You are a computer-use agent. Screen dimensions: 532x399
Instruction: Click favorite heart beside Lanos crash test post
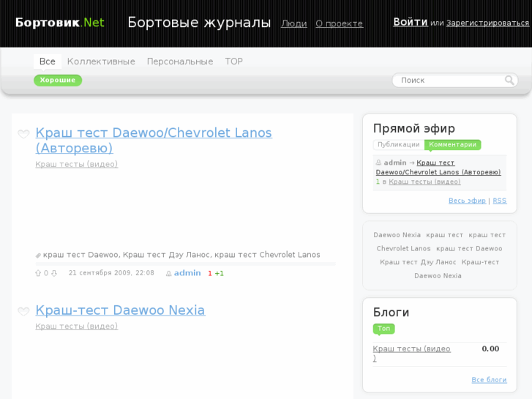(x=23, y=134)
